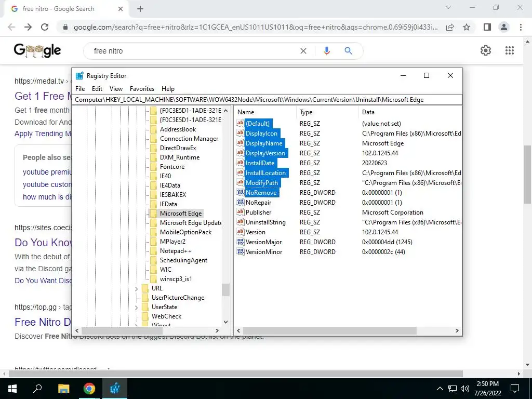Open taskbar search magnifier
The width and height of the screenshot is (532, 399).
37,388
